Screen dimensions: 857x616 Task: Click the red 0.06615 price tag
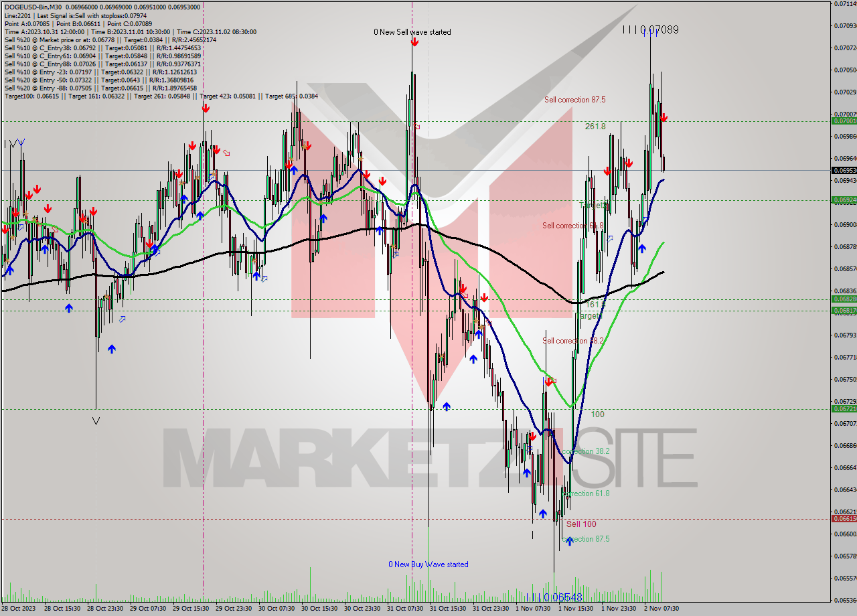point(843,518)
